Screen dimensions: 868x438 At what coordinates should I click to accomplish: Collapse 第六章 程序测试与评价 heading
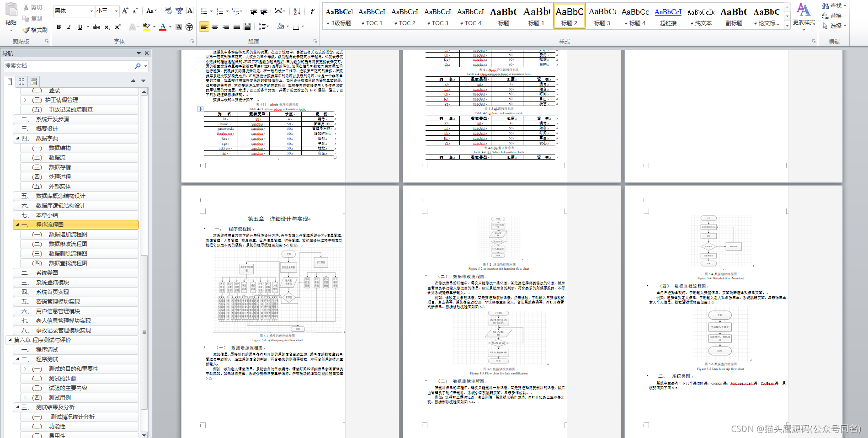10,340
